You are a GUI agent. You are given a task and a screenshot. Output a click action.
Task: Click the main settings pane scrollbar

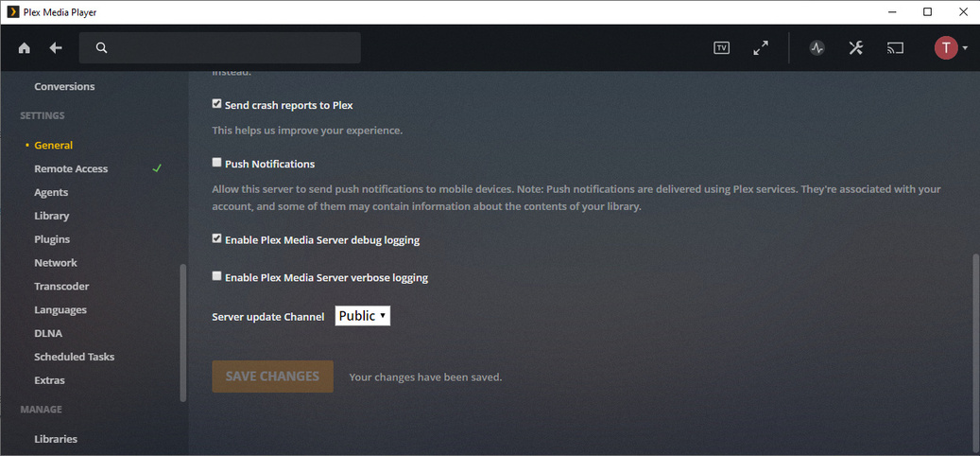(x=976, y=354)
